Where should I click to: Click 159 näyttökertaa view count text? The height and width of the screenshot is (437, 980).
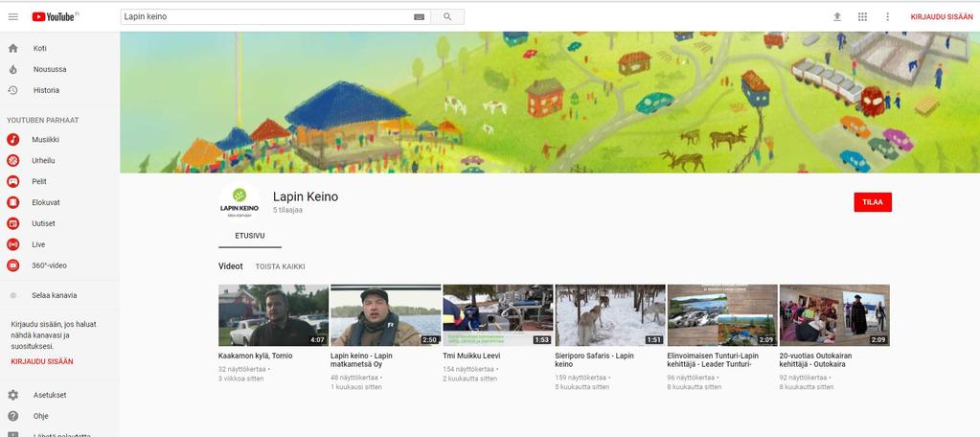[582, 378]
